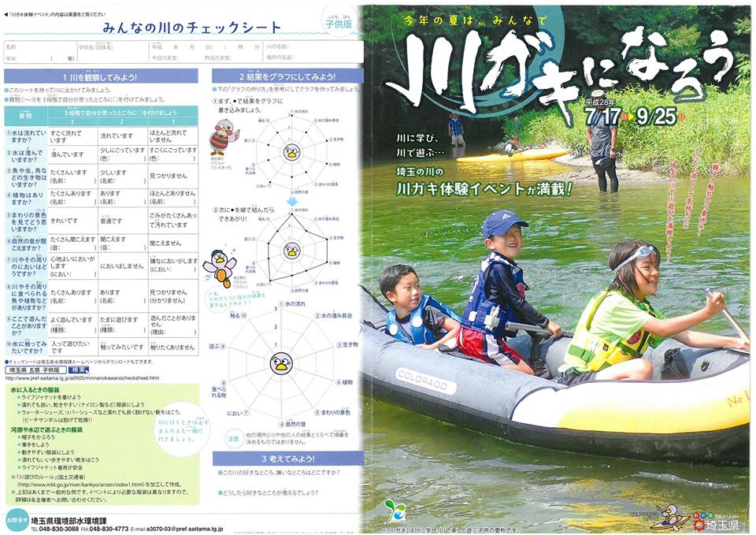Click the striped bird mascot holding paper

(223, 136)
